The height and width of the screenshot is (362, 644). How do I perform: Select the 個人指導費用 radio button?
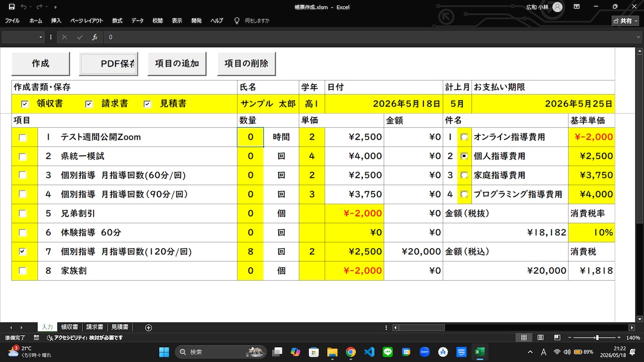(464, 156)
